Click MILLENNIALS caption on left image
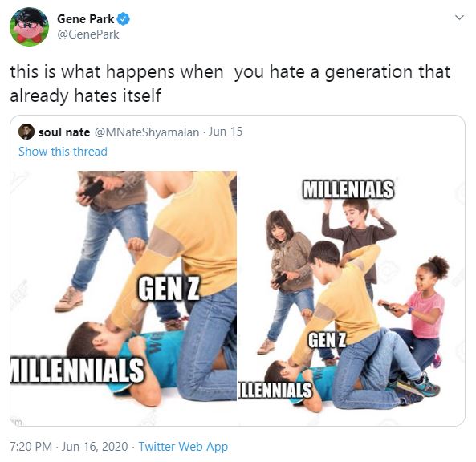 [77, 371]
